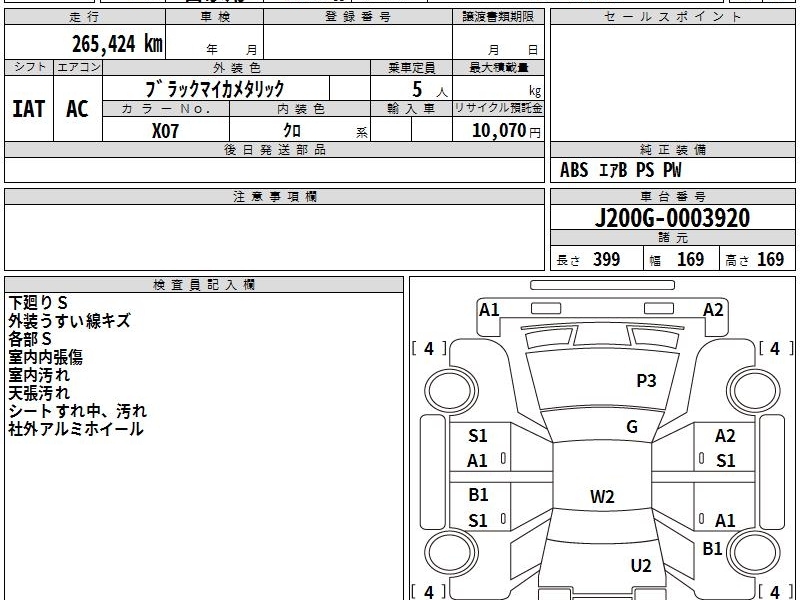Click the 譲渡書類期限 header

498,17
